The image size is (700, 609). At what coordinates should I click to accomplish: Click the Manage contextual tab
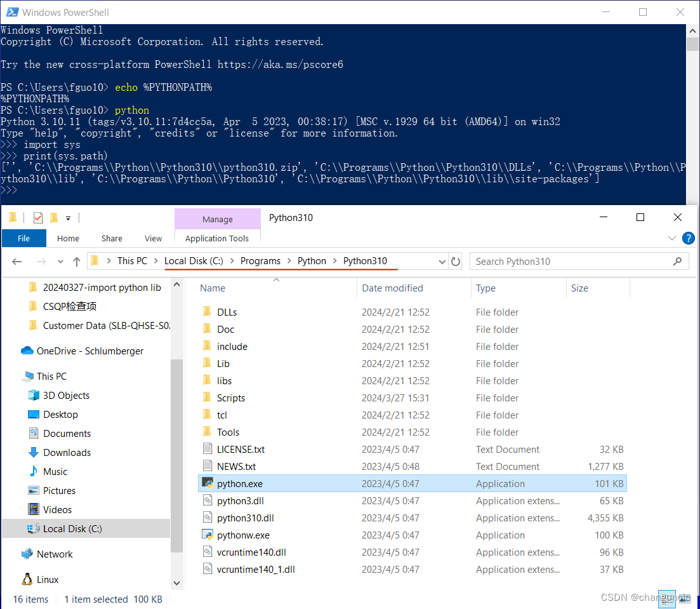pyautogui.click(x=218, y=219)
